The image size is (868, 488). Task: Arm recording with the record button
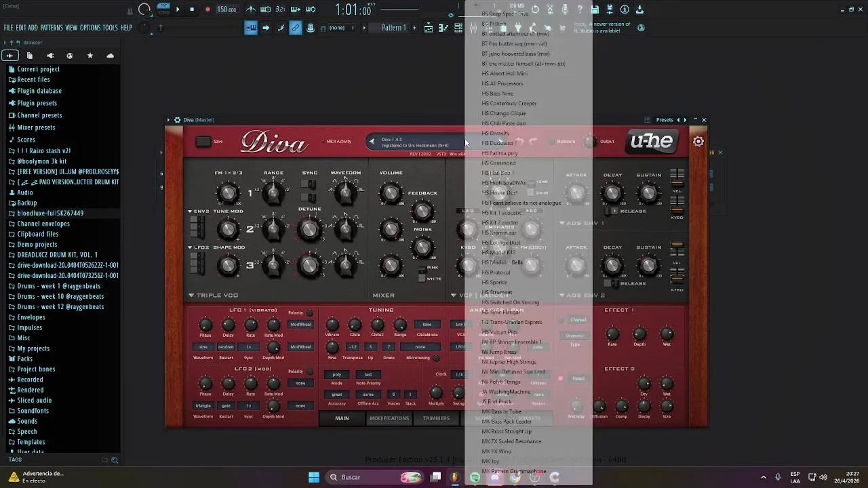(x=208, y=9)
